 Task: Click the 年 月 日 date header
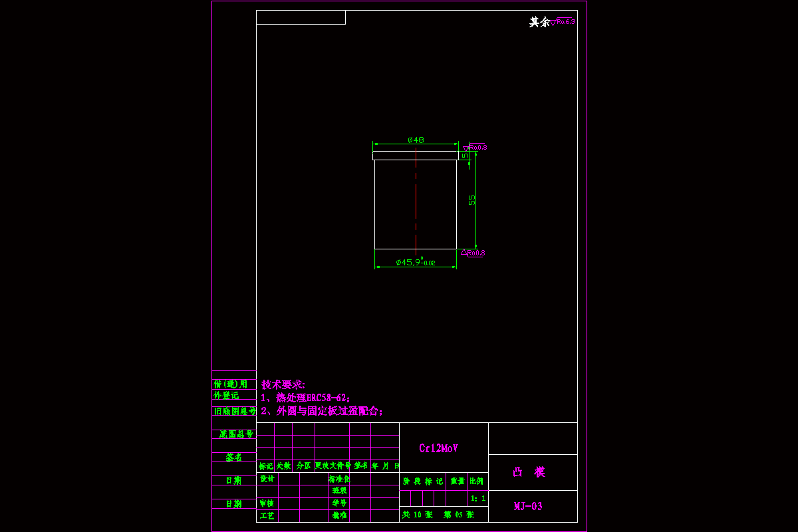point(386,466)
